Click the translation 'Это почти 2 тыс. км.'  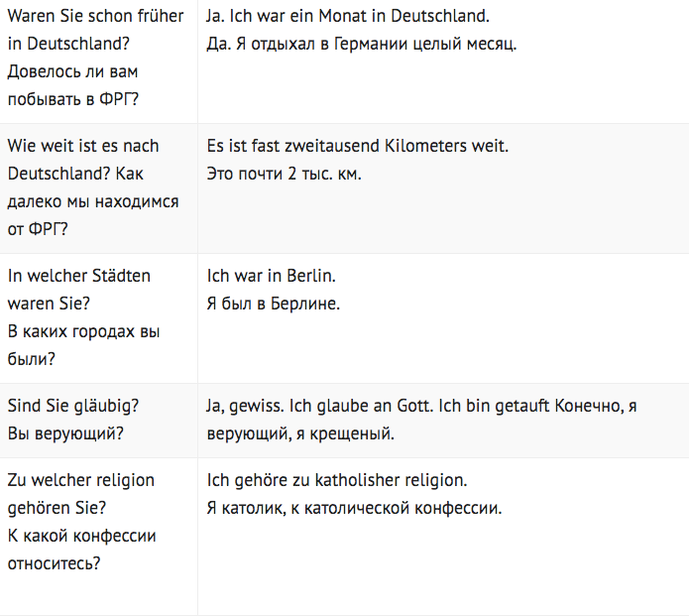(284, 174)
